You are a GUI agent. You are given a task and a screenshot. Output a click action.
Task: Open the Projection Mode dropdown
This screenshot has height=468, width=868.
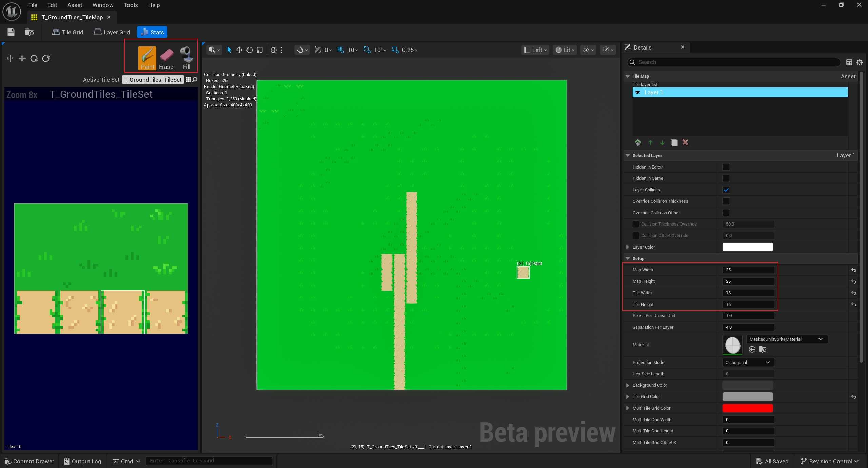748,362
